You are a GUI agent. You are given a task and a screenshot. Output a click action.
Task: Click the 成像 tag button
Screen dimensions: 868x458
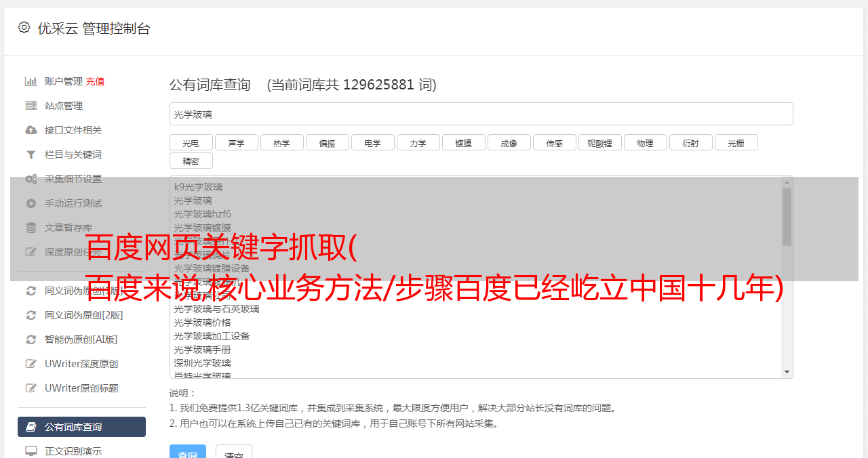pyautogui.click(x=509, y=142)
